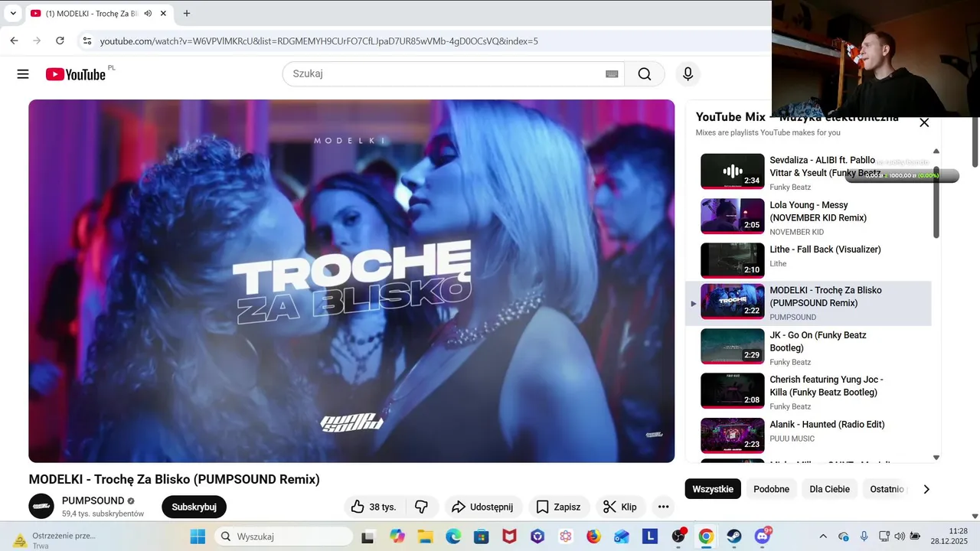Open McAfee from the taskbar

click(x=509, y=536)
